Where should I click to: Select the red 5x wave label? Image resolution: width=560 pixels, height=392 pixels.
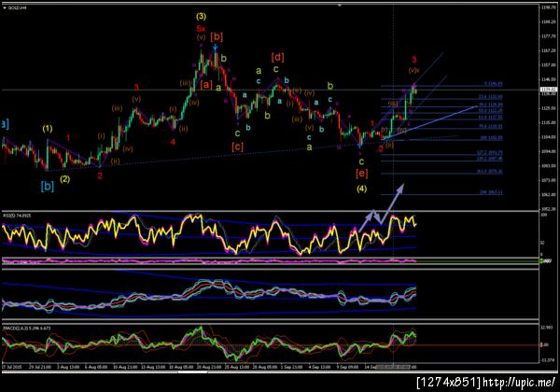pos(201,29)
